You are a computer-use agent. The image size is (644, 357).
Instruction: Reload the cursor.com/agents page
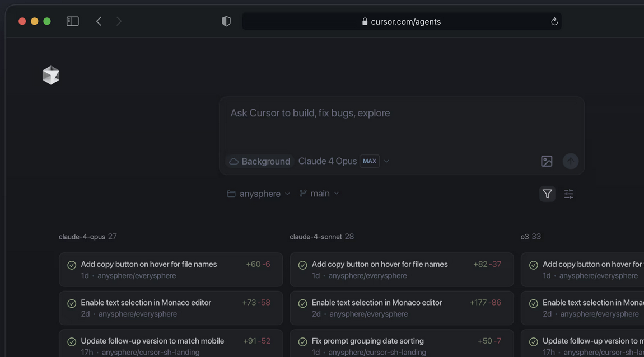click(554, 21)
